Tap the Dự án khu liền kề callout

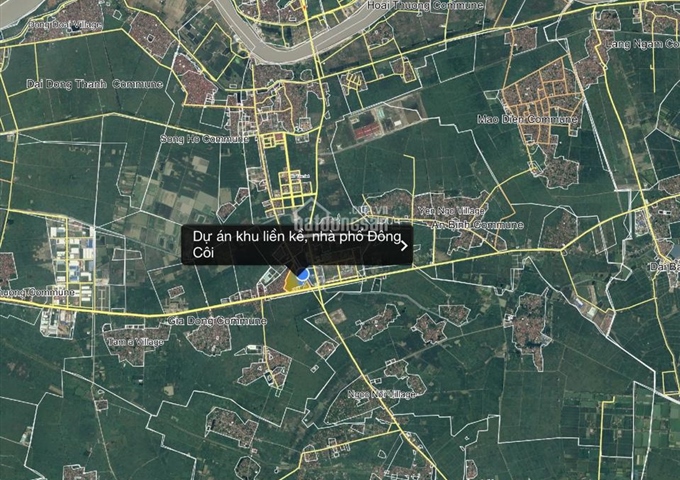pos(297,245)
